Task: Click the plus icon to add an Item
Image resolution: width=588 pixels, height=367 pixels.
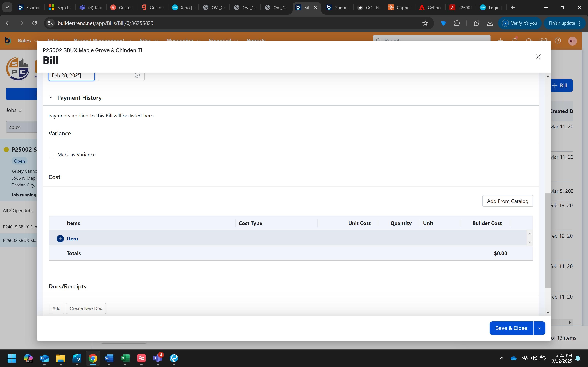Action: pos(60,239)
